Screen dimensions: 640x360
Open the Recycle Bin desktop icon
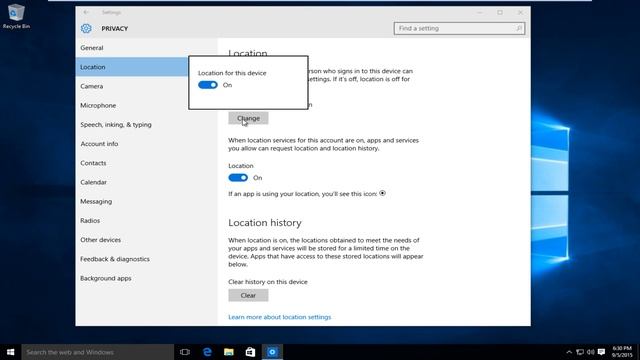16,16
